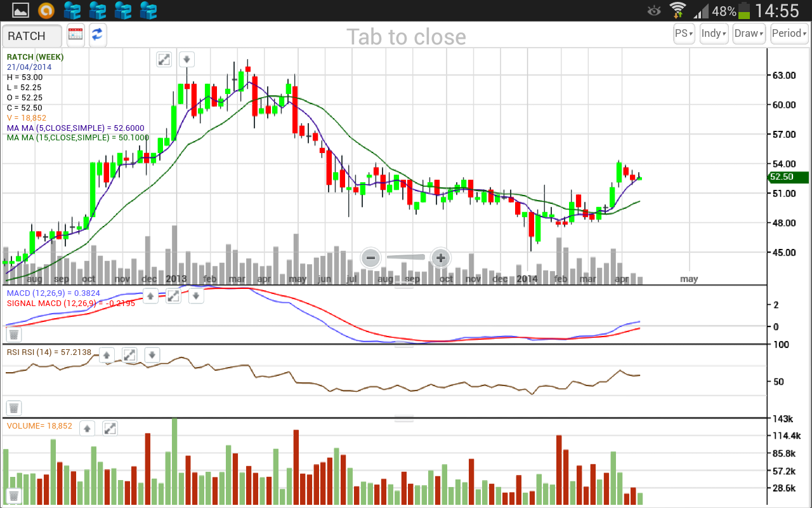Screen dimensions: 812x508
Task: Tap the MA (15,CLOSE,SIMPLE) = 50.1000 label
Action: pos(78,137)
